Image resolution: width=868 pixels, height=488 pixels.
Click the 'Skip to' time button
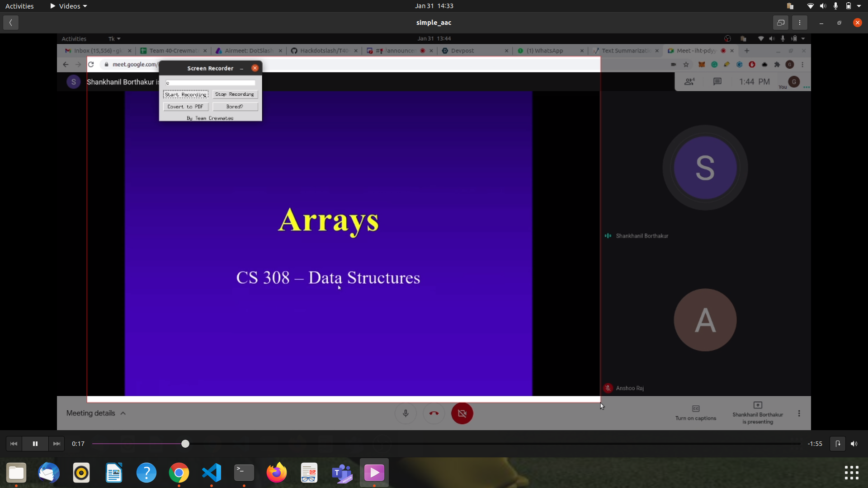pos(837,444)
